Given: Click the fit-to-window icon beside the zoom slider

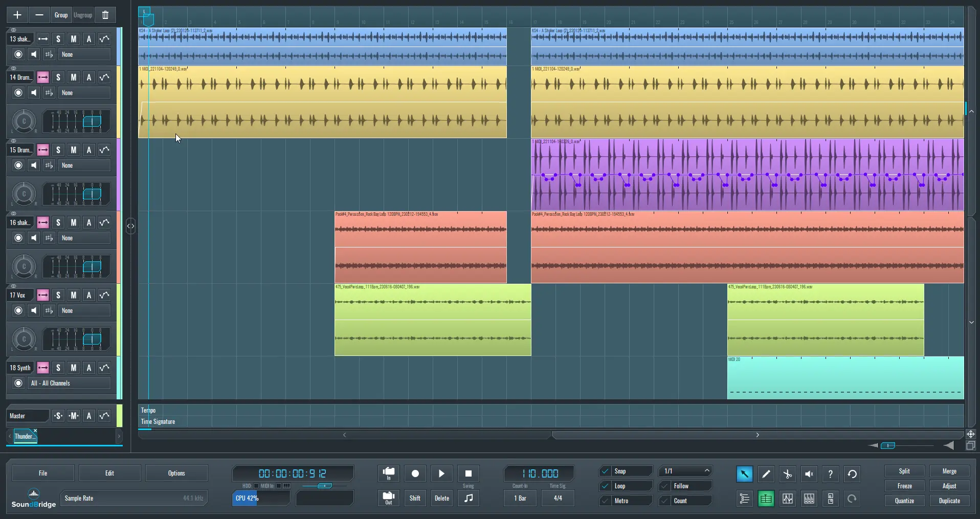Looking at the screenshot, I should click(970, 445).
